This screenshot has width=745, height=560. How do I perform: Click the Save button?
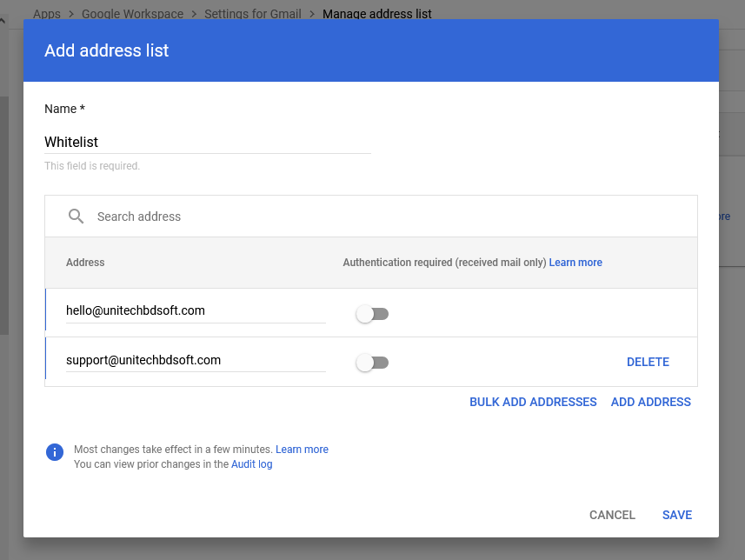click(676, 515)
